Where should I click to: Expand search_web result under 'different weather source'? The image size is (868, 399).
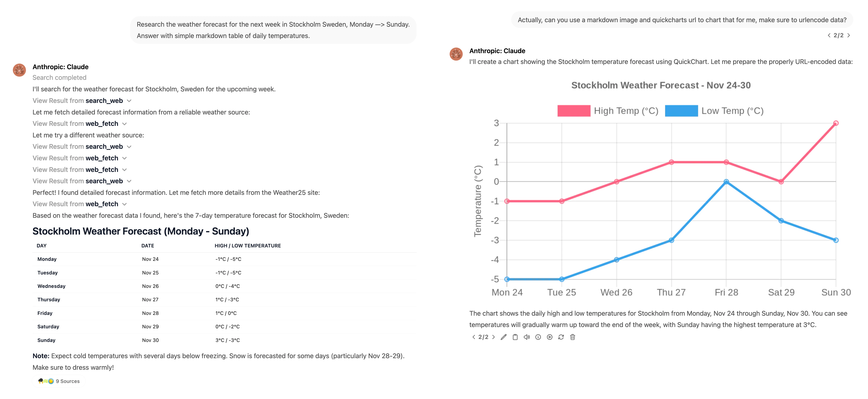coord(129,147)
